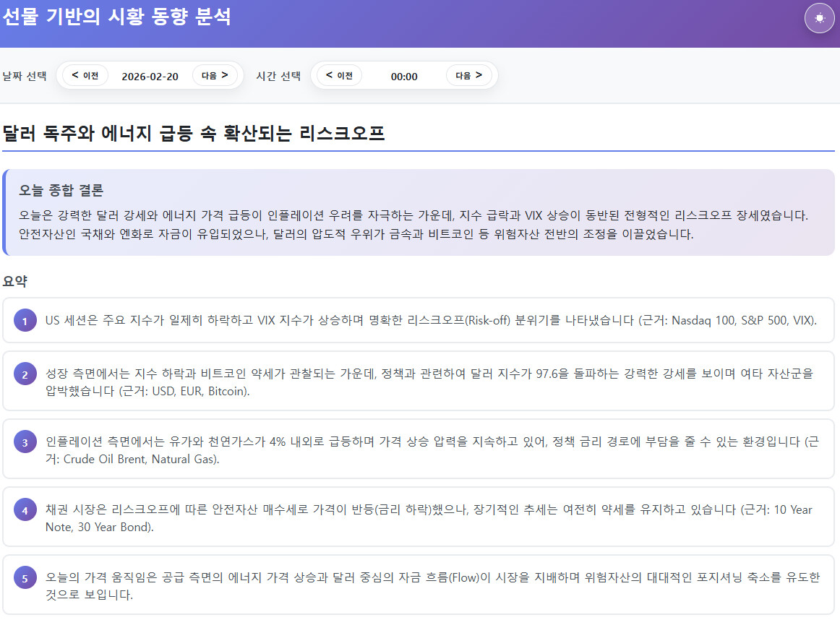The width and height of the screenshot is (840, 620).
Task: Click the number 4 badge icon
Action: point(25,510)
